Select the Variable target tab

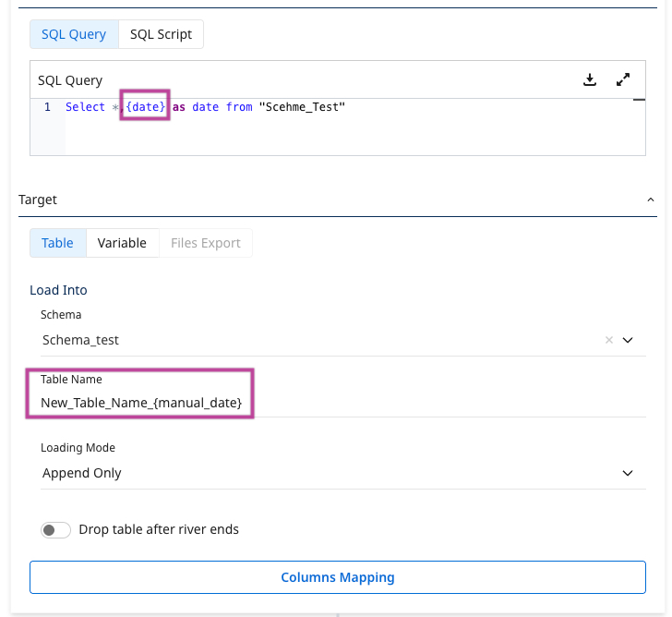tap(122, 243)
